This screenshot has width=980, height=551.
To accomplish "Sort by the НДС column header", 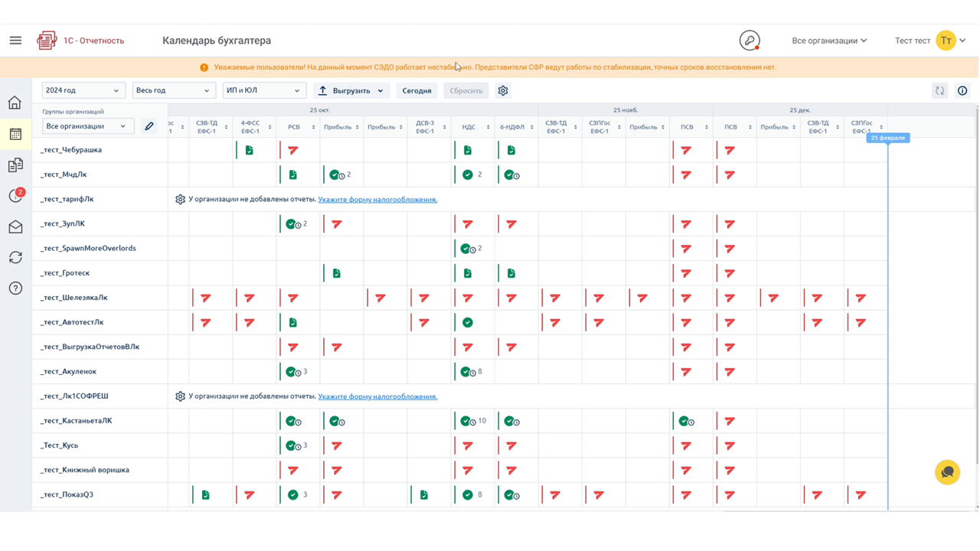I will pos(473,127).
